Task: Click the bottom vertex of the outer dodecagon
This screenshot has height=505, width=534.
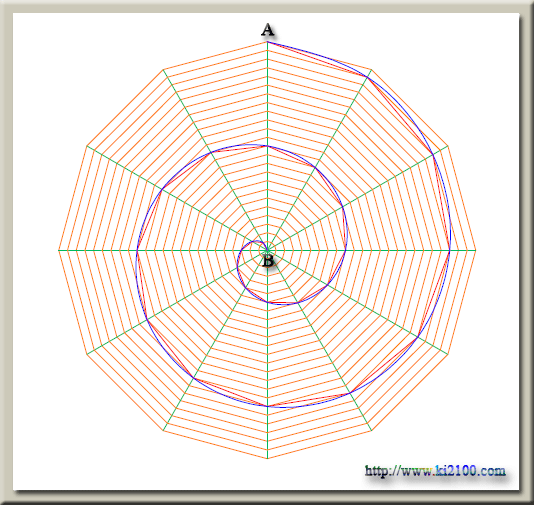Action: pyautogui.click(x=267, y=459)
